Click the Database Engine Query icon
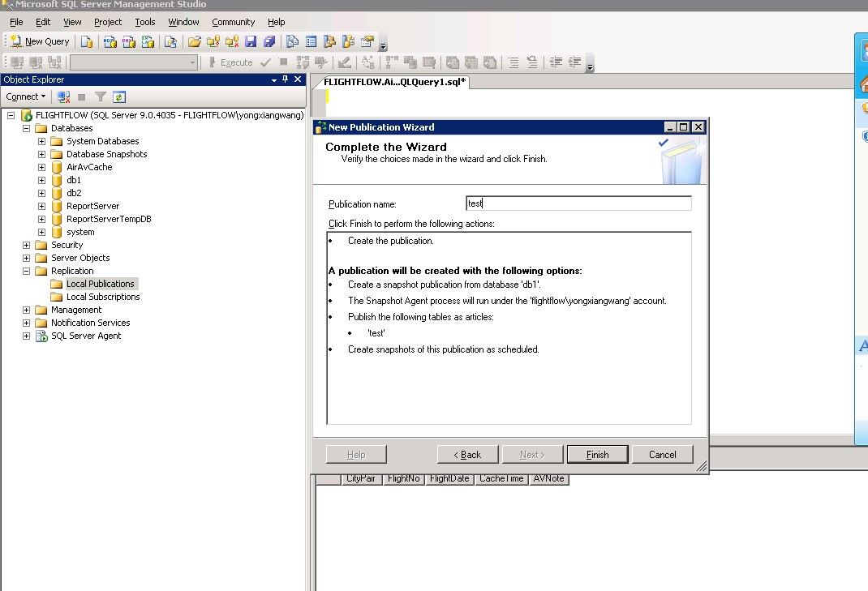The image size is (868, 591). pos(87,41)
